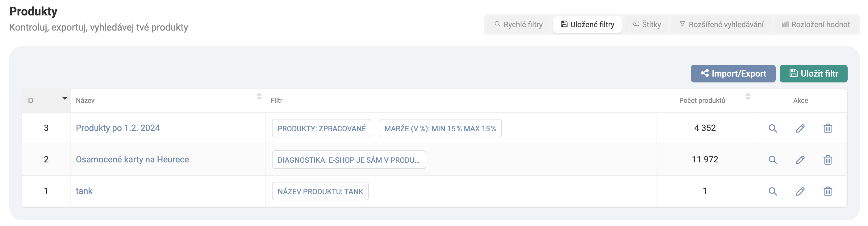Sort by Počet produktů column
The height and width of the screenshot is (226, 868).
[x=747, y=97]
